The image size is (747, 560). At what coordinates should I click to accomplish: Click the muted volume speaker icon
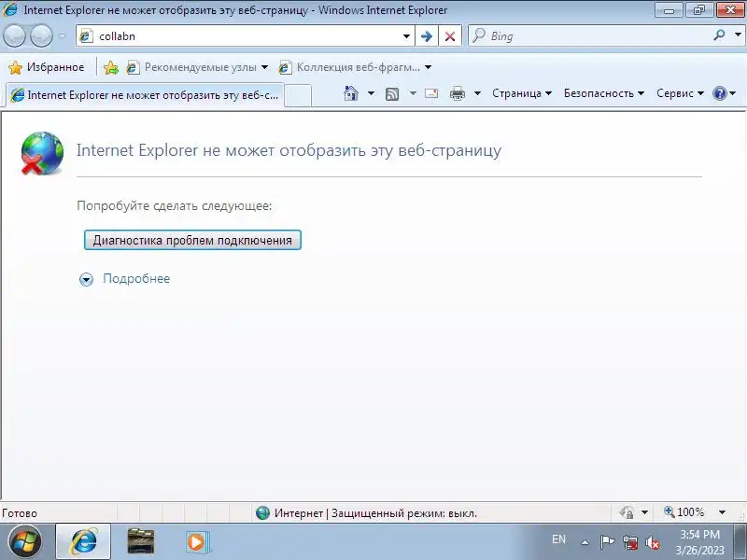(652, 542)
